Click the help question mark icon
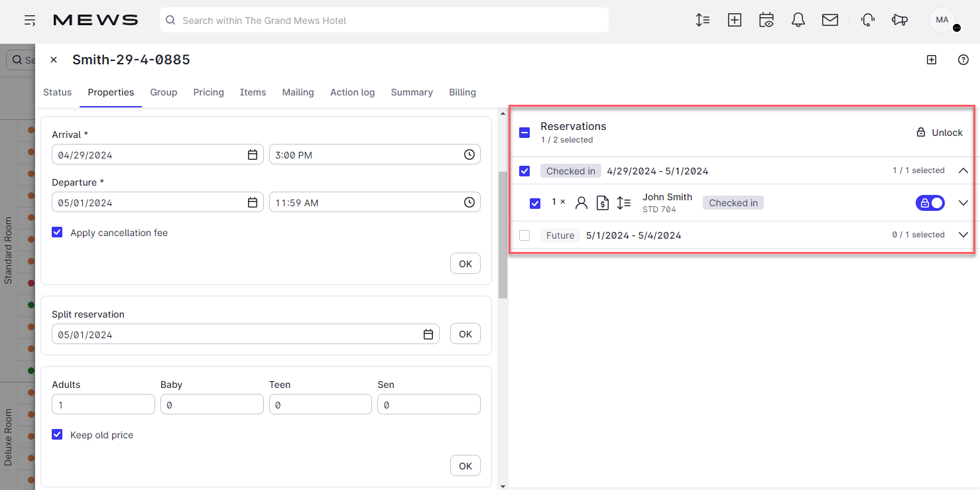The height and width of the screenshot is (490, 980). (x=963, y=60)
